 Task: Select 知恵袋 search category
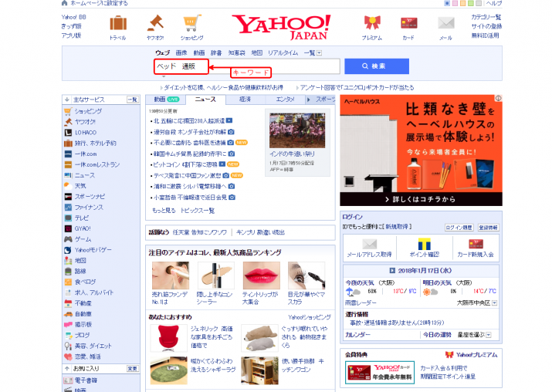click(x=236, y=52)
